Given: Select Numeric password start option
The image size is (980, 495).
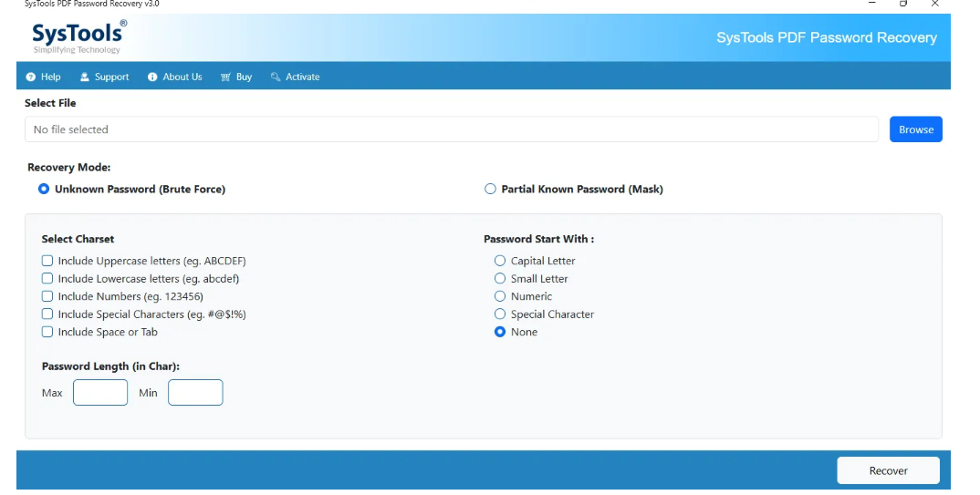Looking at the screenshot, I should (500, 296).
